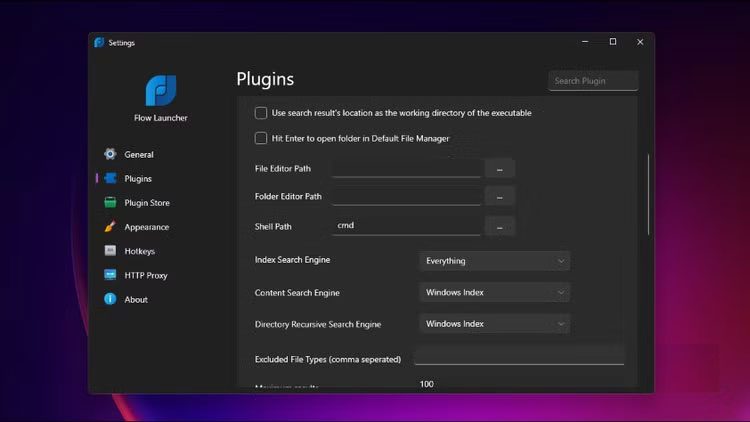This screenshot has height=422, width=750.
Task: Maximize the Settings window
Action: pyautogui.click(x=613, y=42)
